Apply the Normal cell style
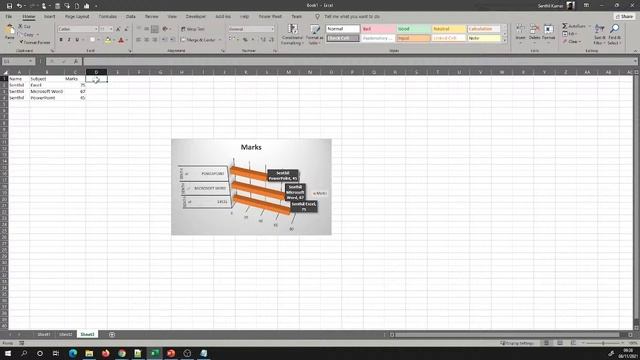Screen dimensions: 640x360 click(x=343, y=29)
